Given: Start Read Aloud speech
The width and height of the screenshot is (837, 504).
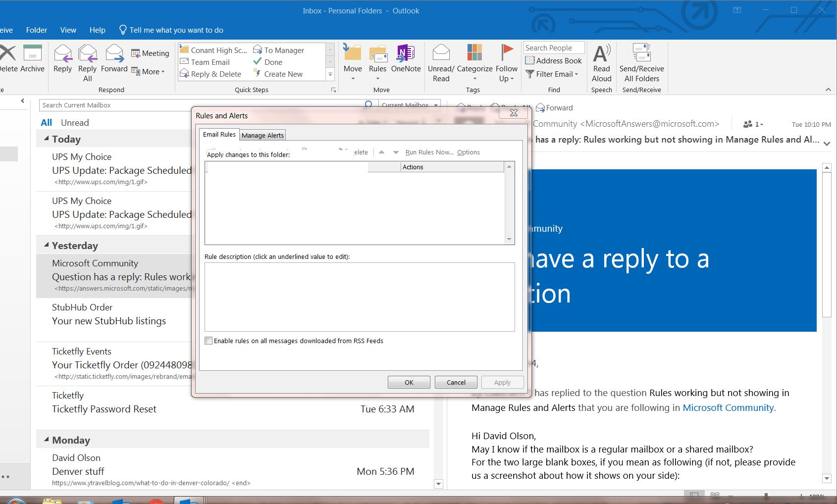Looking at the screenshot, I should coord(601,63).
